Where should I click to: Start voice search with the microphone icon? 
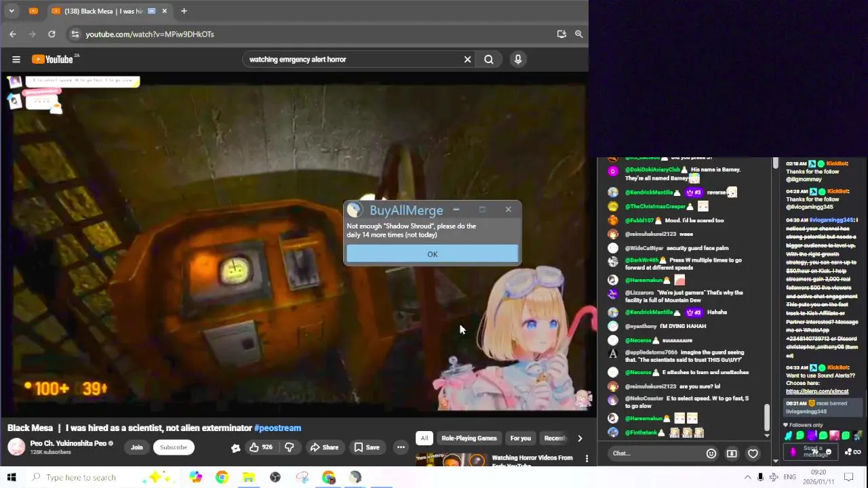click(518, 60)
